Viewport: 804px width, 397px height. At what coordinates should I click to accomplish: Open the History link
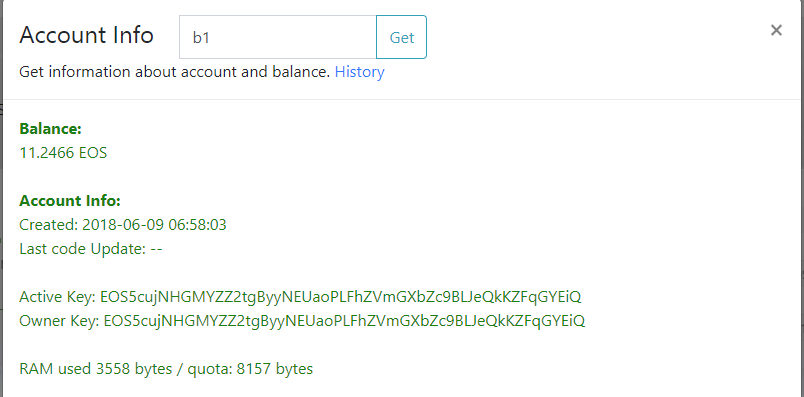(359, 72)
